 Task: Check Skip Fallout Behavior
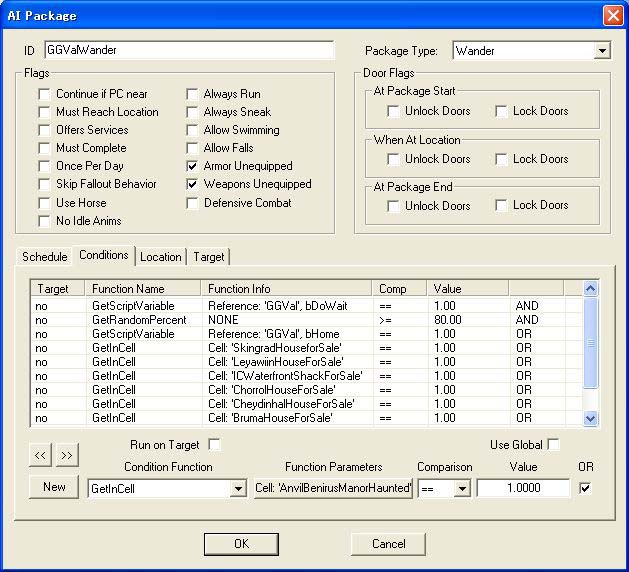[x=44, y=185]
